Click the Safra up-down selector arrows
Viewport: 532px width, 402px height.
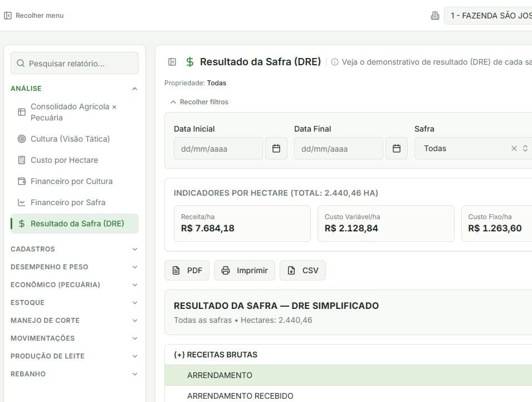point(525,148)
